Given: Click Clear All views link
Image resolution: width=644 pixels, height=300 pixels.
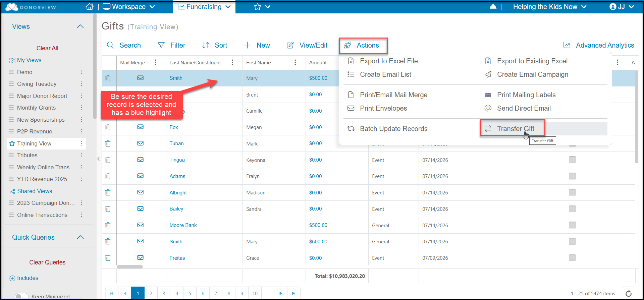Looking at the screenshot, I should point(47,48).
